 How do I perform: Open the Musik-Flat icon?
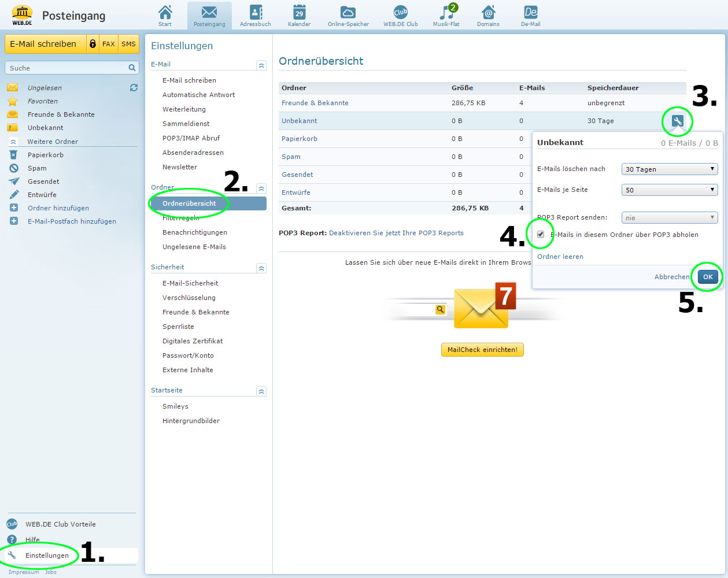pos(447,12)
